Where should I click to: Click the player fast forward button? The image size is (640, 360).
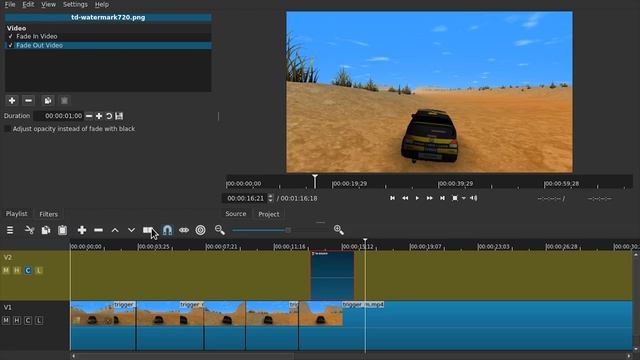(x=429, y=198)
